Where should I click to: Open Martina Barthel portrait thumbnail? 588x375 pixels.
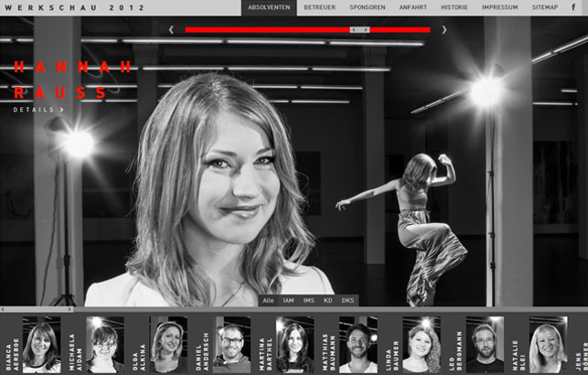pos(295,345)
